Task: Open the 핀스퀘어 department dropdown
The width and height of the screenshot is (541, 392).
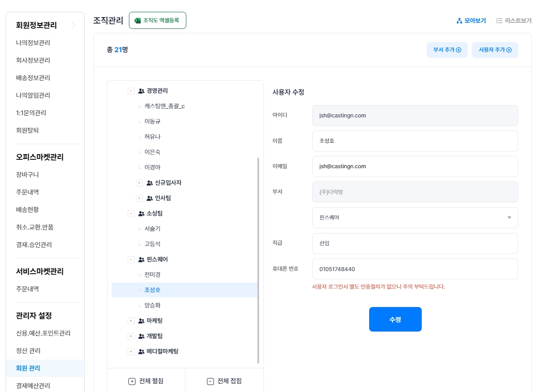Action: point(415,218)
